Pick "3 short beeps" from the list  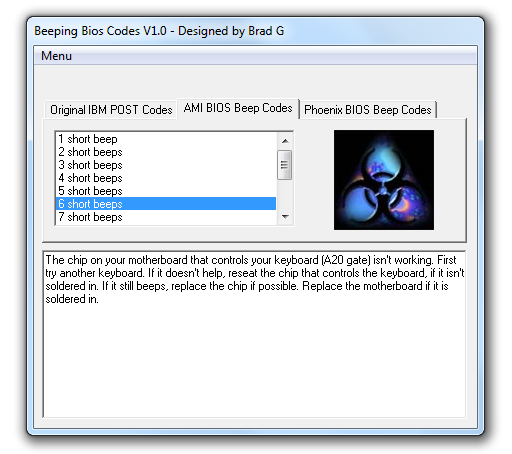166,165
